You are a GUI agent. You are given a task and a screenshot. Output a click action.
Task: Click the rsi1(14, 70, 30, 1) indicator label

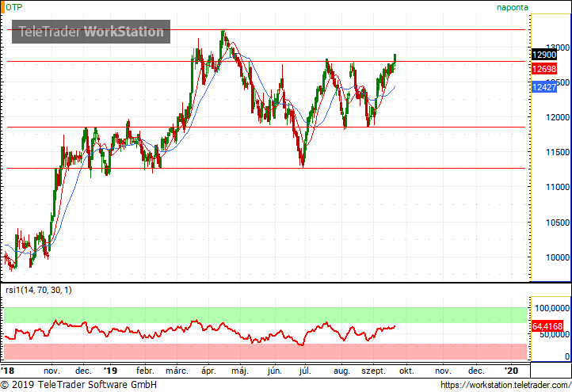click(39, 291)
